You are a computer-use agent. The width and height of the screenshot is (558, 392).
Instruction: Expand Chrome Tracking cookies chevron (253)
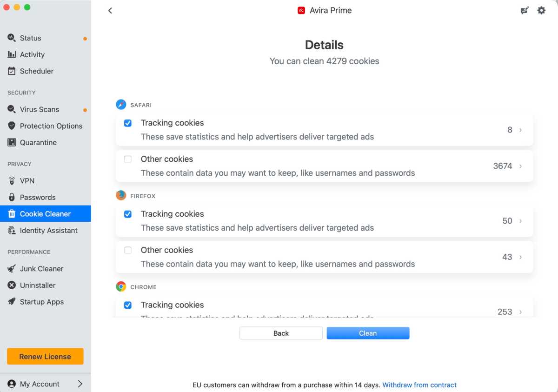click(520, 312)
